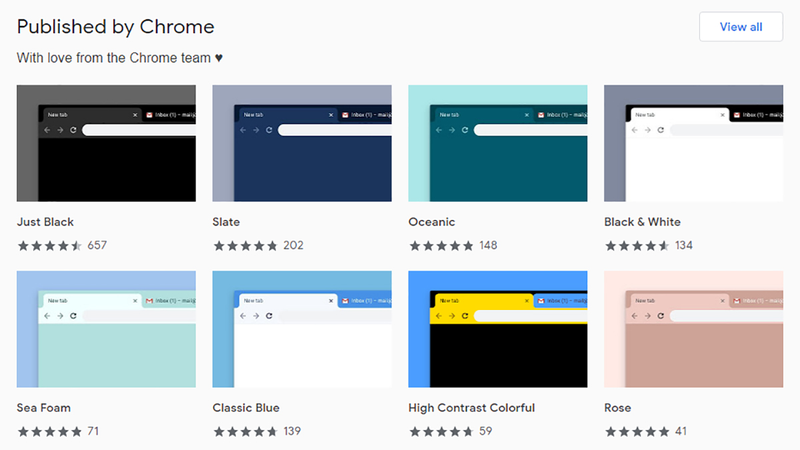Open the Slate theme preview image
The height and width of the screenshot is (450, 800).
(x=302, y=143)
